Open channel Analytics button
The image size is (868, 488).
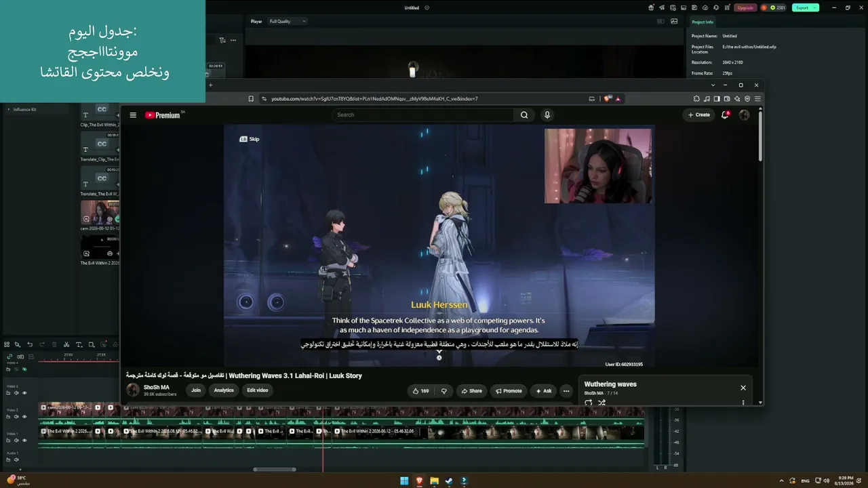224,390
